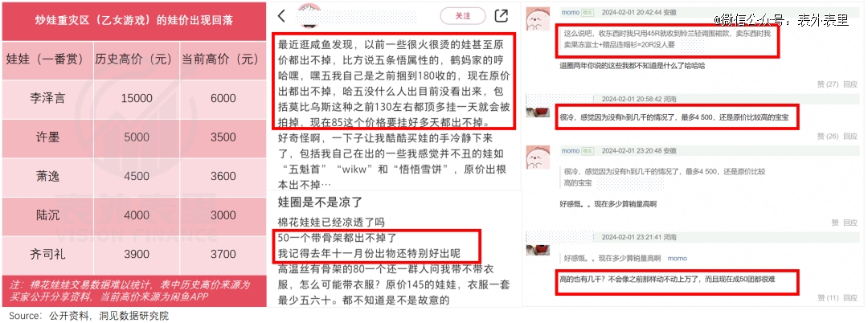The height and width of the screenshot is (323, 868).
Task: Open the blurred author avatar beside the back arrow
Action: click(310, 14)
